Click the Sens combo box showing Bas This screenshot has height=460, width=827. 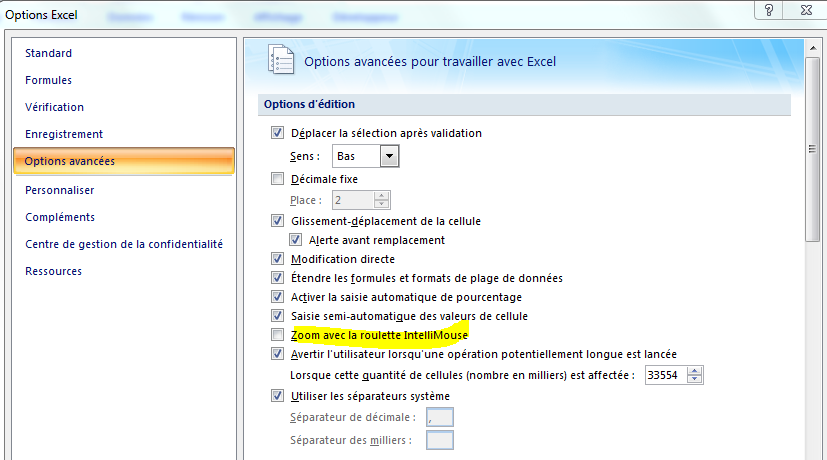(365, 156)
